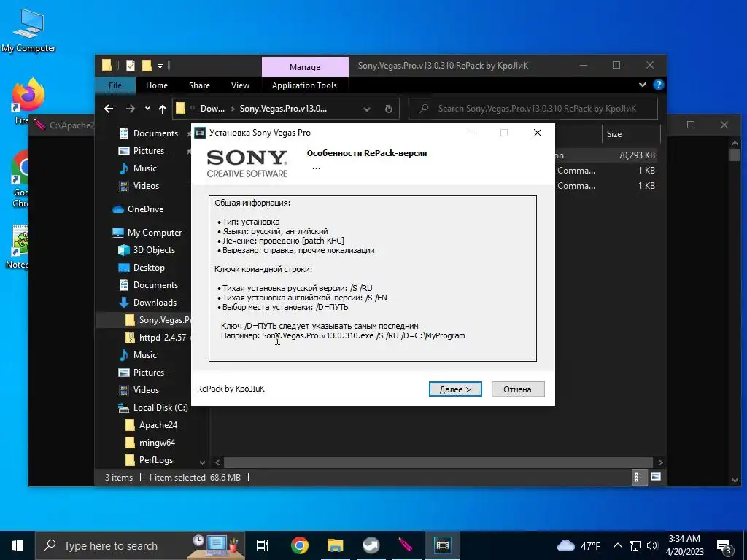This screenshot has height=560, width=747.
Task: Open the PerfLogs folder in tree
Action: 156,460
